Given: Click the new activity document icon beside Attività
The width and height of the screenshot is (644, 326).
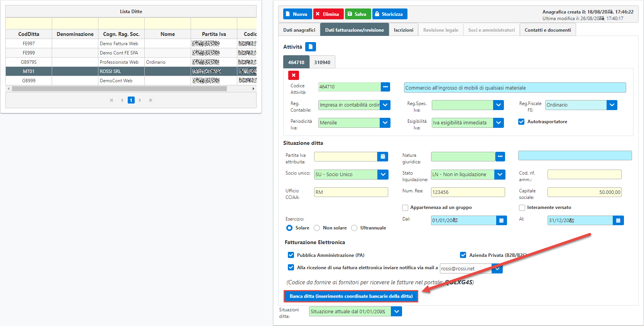Looking at the screenshot, I should coord(310,47).
